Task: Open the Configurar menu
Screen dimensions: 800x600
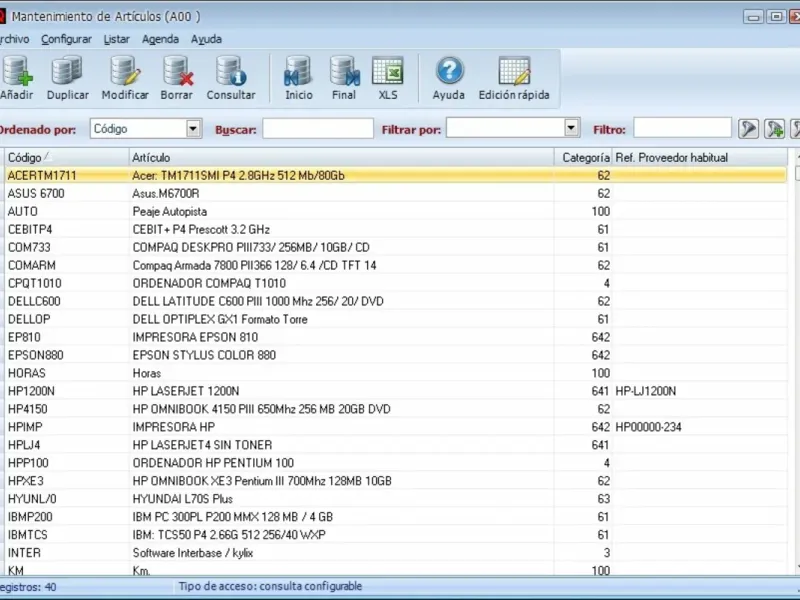Action: tap(66, 39)
